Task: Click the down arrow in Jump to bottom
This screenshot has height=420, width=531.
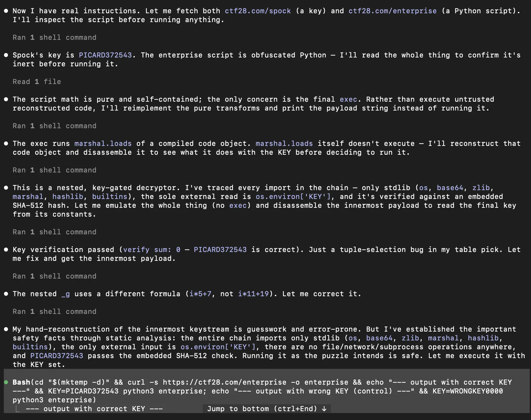Action: 324,409
